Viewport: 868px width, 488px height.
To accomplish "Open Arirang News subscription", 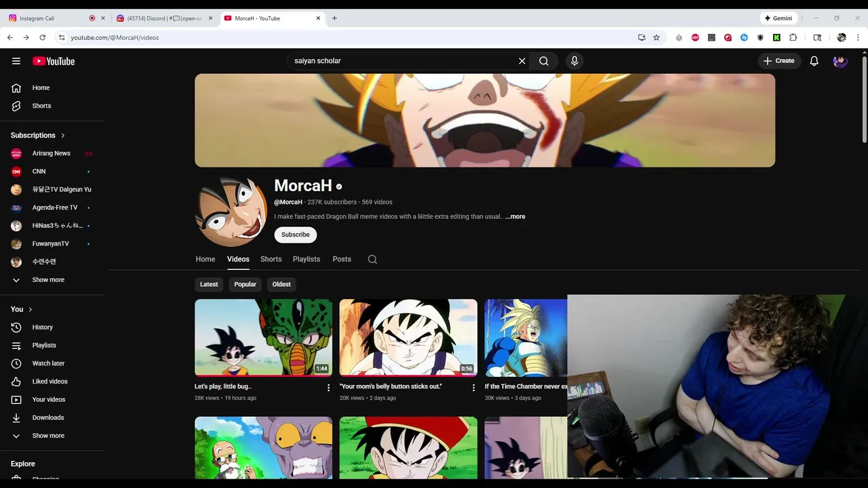I will 52,153.
